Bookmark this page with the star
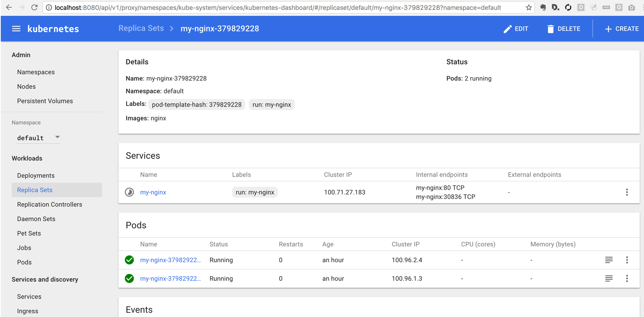Image resolution: width=644 pixels, height=317 pixels. (x=528, y=7)
